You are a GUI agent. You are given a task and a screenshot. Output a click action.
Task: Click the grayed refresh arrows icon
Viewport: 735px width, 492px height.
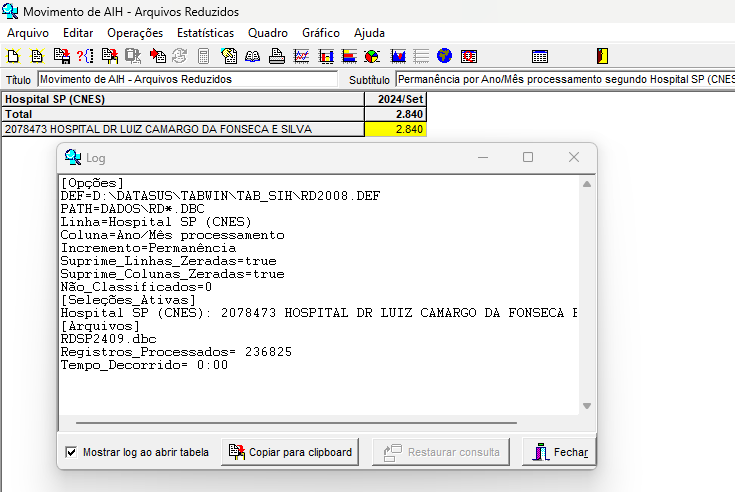pos(180,56)
